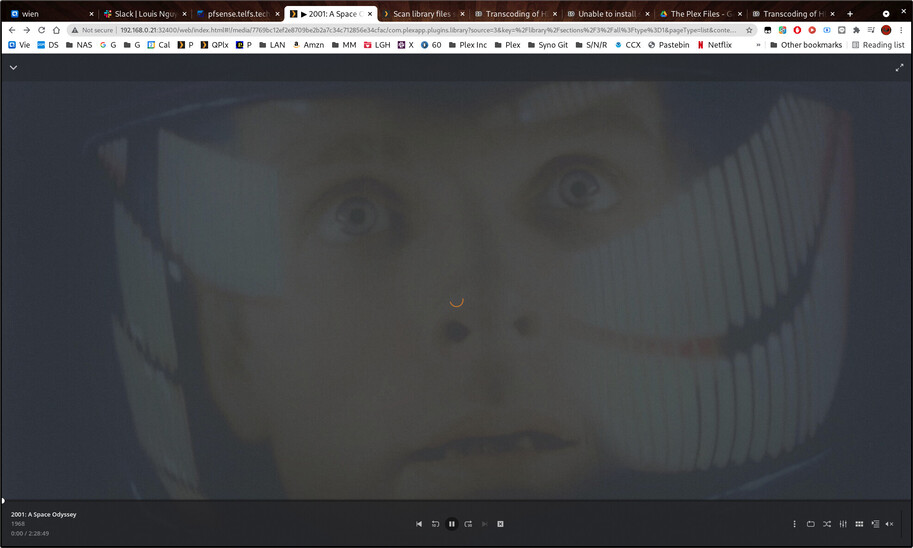
Task: Open the DS bookmark
Action: coord(48,44)
